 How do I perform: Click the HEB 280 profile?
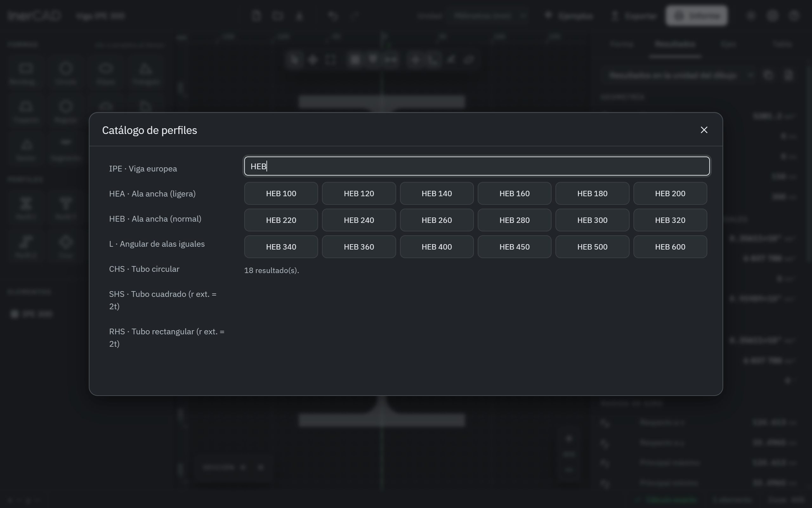click(515, 220)
